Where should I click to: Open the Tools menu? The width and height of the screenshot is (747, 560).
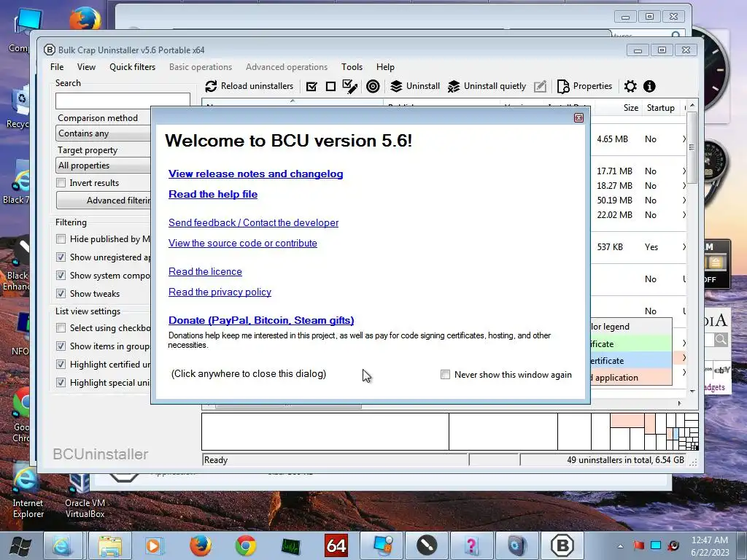(352, 67)
